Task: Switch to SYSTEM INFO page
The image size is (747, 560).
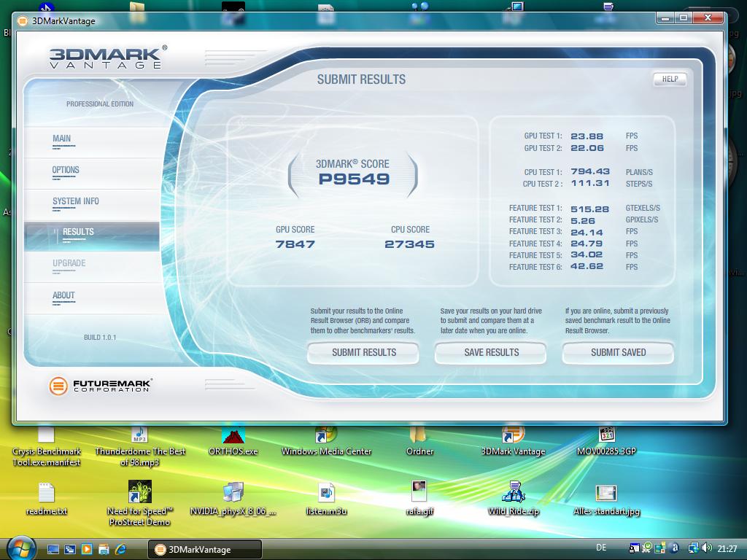Action: coord(76,201)
